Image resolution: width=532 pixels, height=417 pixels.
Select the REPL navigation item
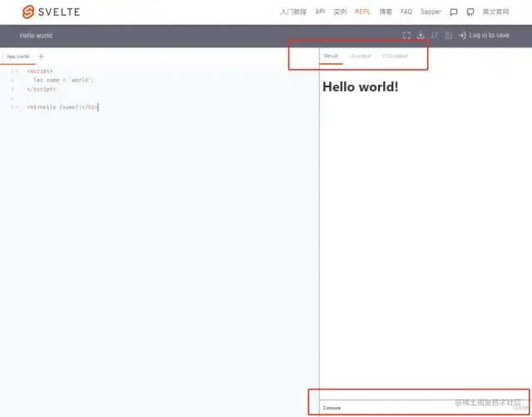(x=362, y=12)
